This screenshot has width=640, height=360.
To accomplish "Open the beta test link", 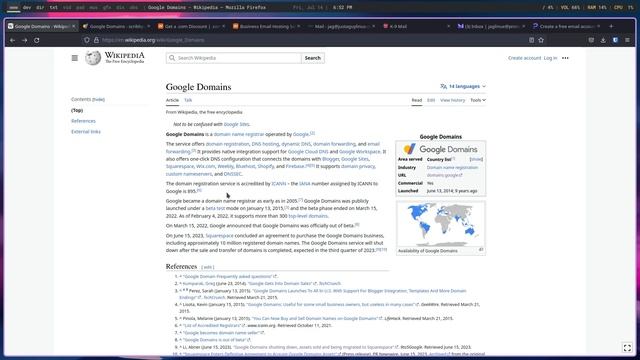I will (215, 208).
